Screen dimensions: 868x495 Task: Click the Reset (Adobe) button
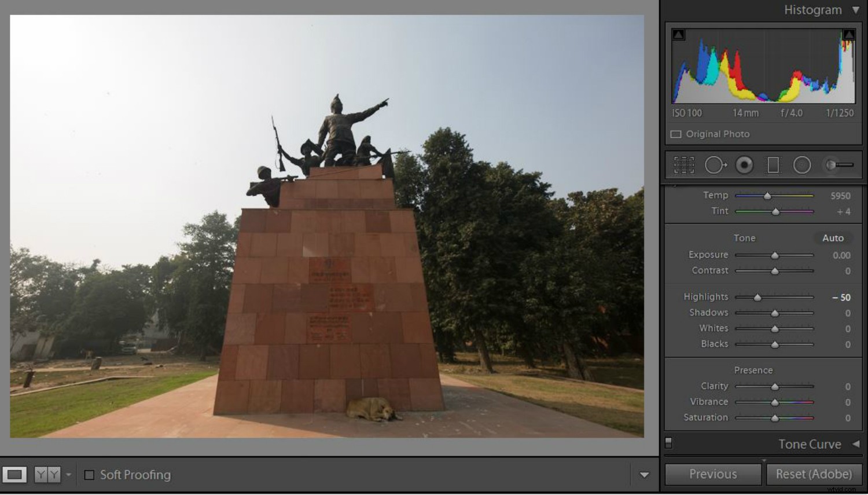pyautogui.click(x=813, y=474)
